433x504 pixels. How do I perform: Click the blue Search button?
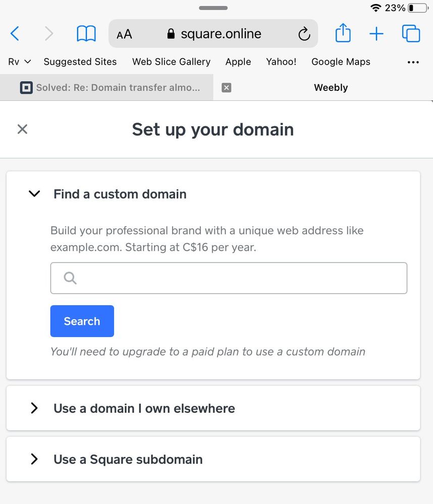pyautogui.click(x=82, y=321)
